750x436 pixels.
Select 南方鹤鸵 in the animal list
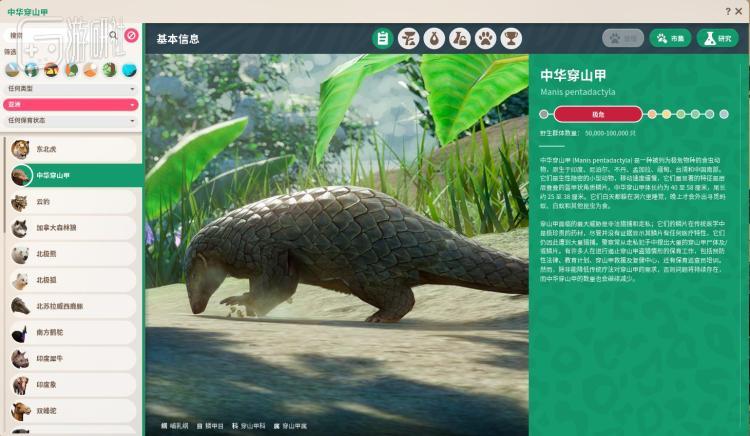[x=73, y=332]
